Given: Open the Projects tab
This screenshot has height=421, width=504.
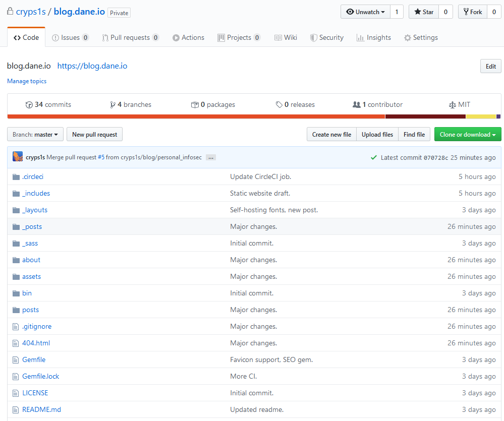Looking at the screenshot, I should (239, 38).
